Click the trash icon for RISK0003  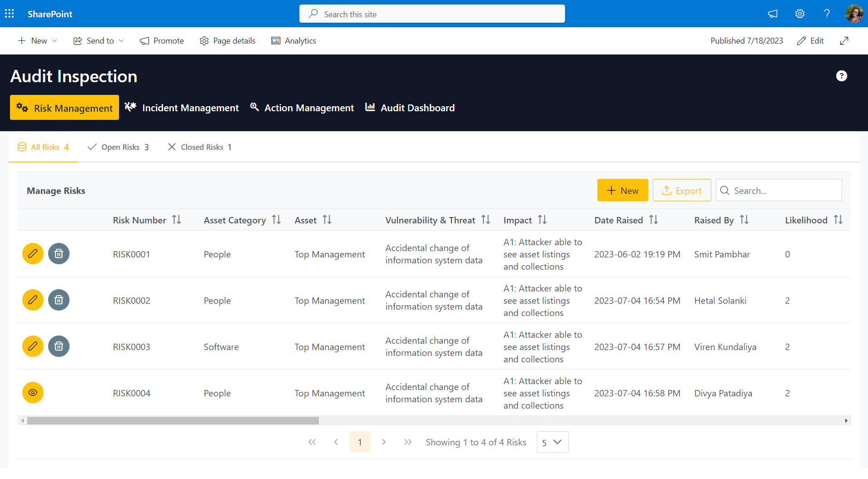pyautogui.click(x=59, y=346)
